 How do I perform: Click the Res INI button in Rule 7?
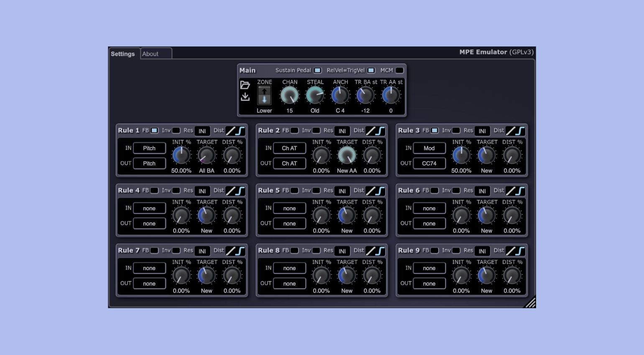click(x=202, y=251)
